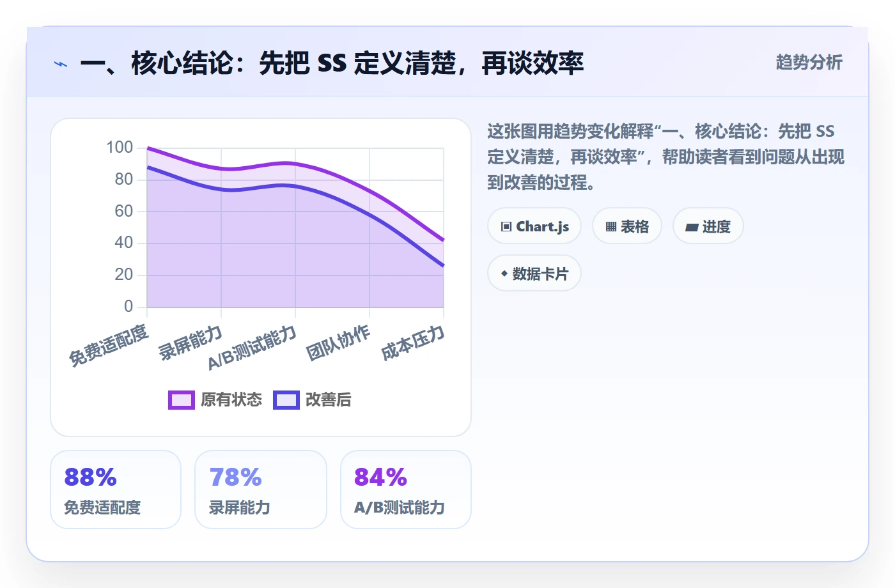Image resolution: width=895 pixels, height=588 pixels.
Task: Click the 成本压力 x-axis label
Action: pyautogui.click(x=412, y=343)
